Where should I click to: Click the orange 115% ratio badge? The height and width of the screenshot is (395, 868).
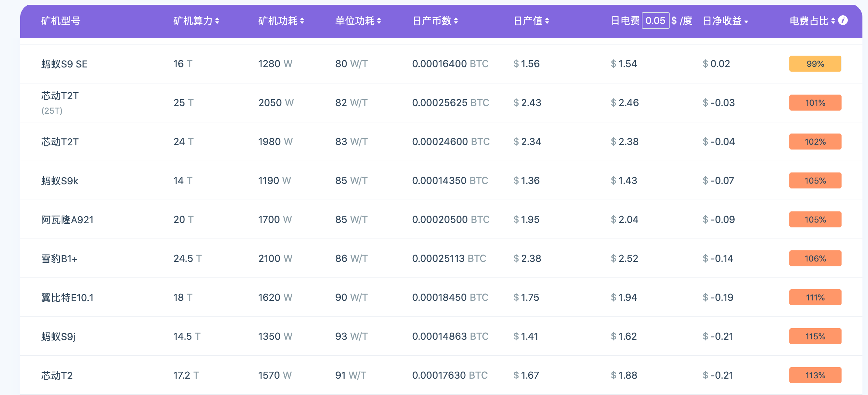815,337
